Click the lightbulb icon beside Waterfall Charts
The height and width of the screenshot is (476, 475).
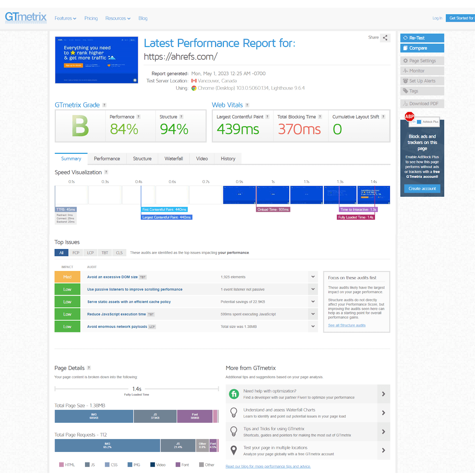[x=234, y=413]
